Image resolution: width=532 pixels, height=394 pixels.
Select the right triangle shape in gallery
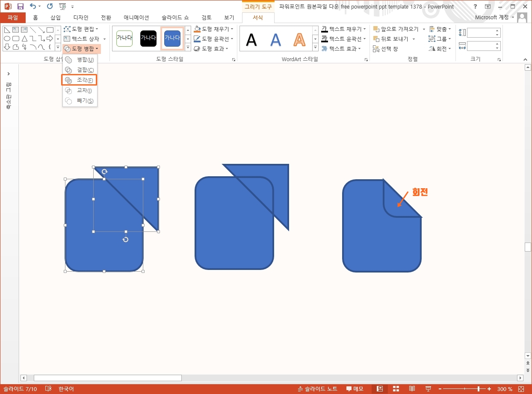pyautogui.click(x=7, y=30)
